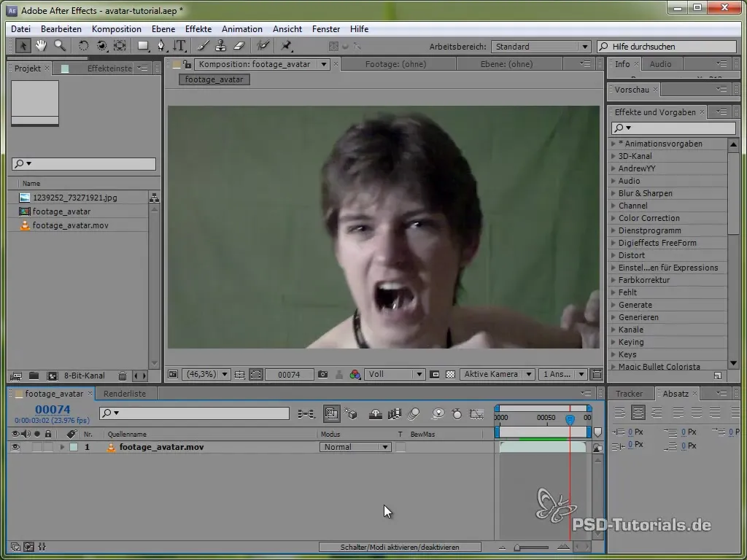Toggle preserve transparency box for footage_avatar.mov layer
The image size is (747, 560).
(400, 447)
